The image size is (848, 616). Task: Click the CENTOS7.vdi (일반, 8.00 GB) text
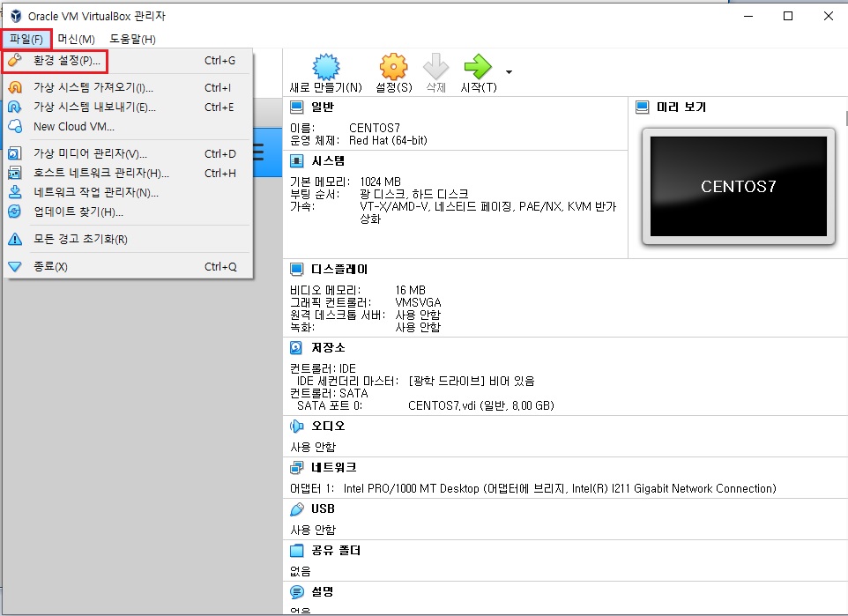(x=480, y=405)
